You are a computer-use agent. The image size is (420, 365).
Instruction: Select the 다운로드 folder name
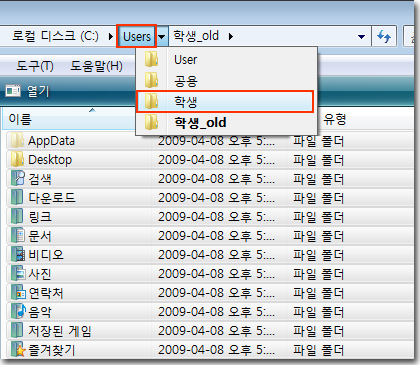52,198
